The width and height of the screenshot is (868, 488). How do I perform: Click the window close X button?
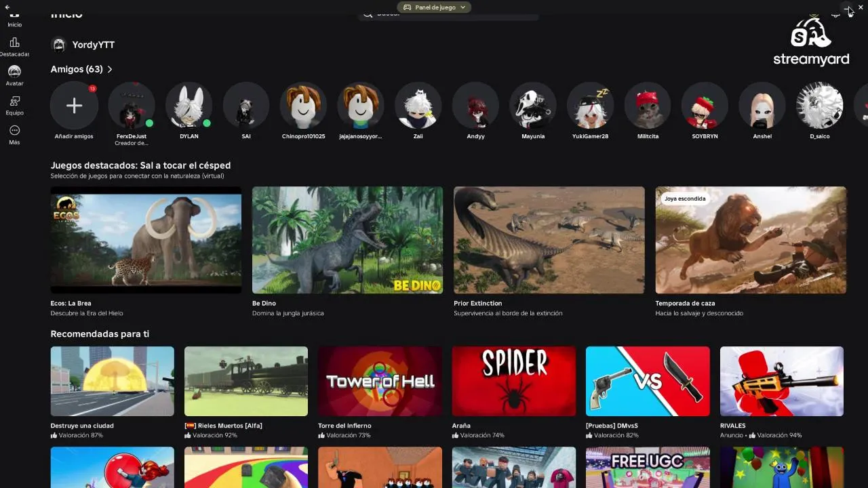[861, 7]
